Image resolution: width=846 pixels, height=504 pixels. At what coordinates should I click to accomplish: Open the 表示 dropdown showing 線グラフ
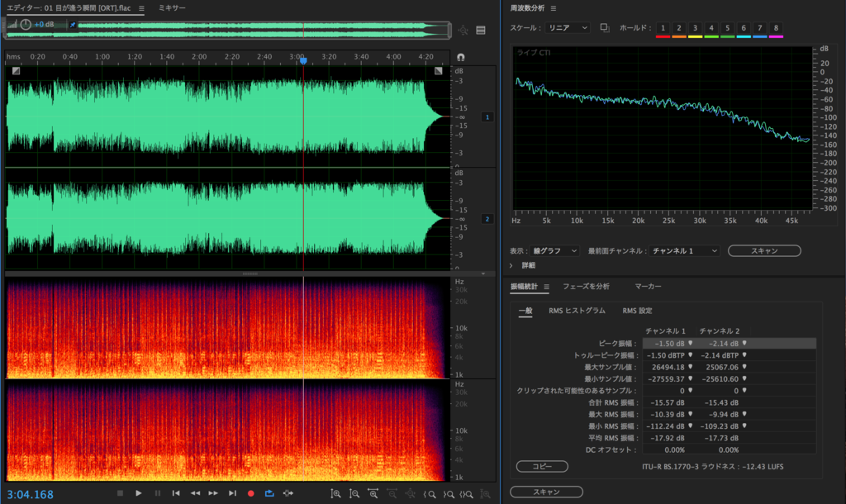[x=554, y=251]
